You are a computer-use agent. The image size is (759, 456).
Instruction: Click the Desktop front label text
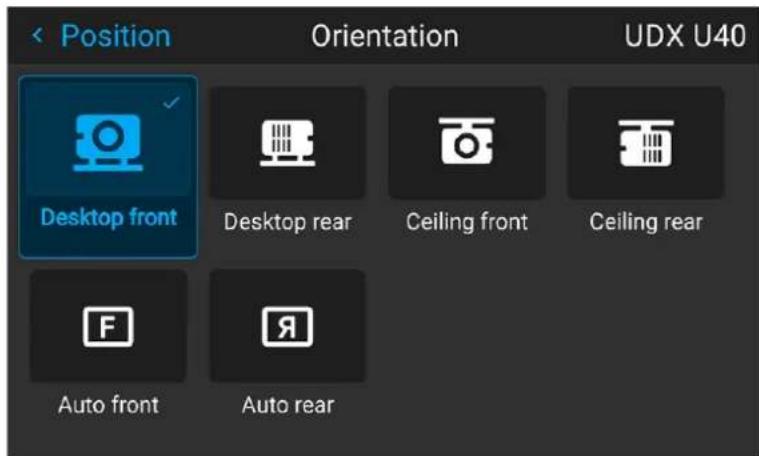click(108, 217)
